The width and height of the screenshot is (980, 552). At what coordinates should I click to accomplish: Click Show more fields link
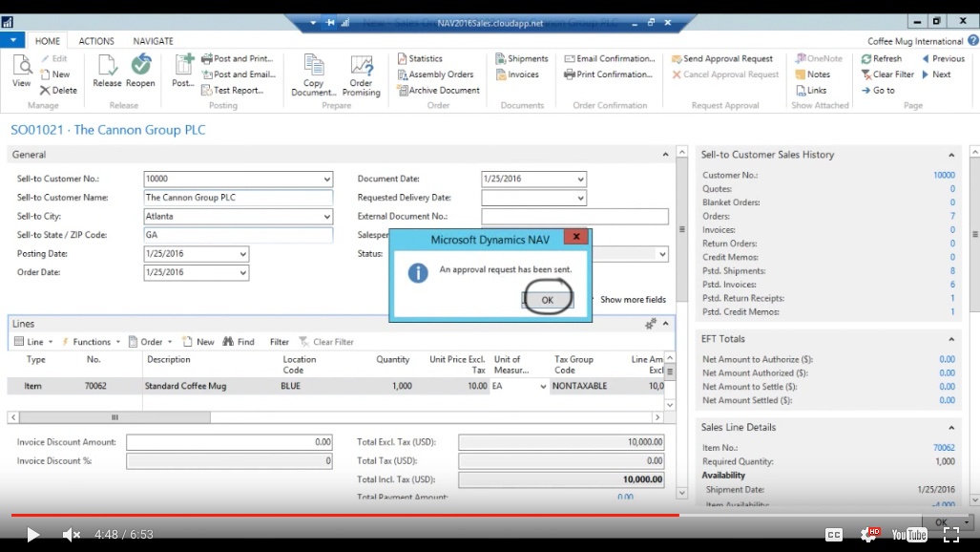click(633, 300)
